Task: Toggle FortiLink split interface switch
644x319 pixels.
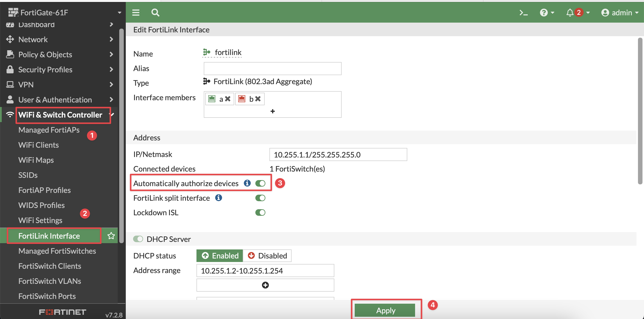Action: click(x=260, y=198)
